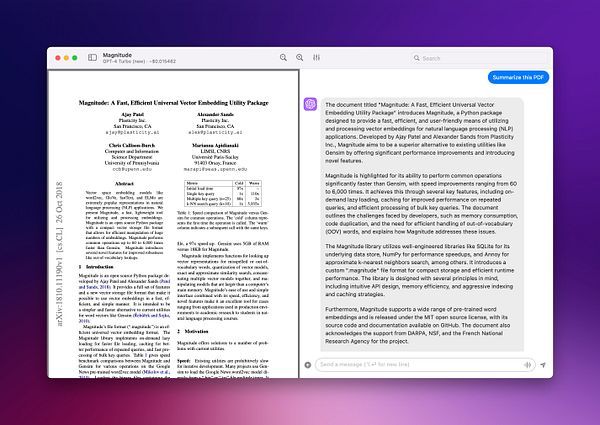Image resolution: width=600 pixels, height=425 pixels.
Task: Click author name Ajay Patel
Action: (x=132, y=114)
